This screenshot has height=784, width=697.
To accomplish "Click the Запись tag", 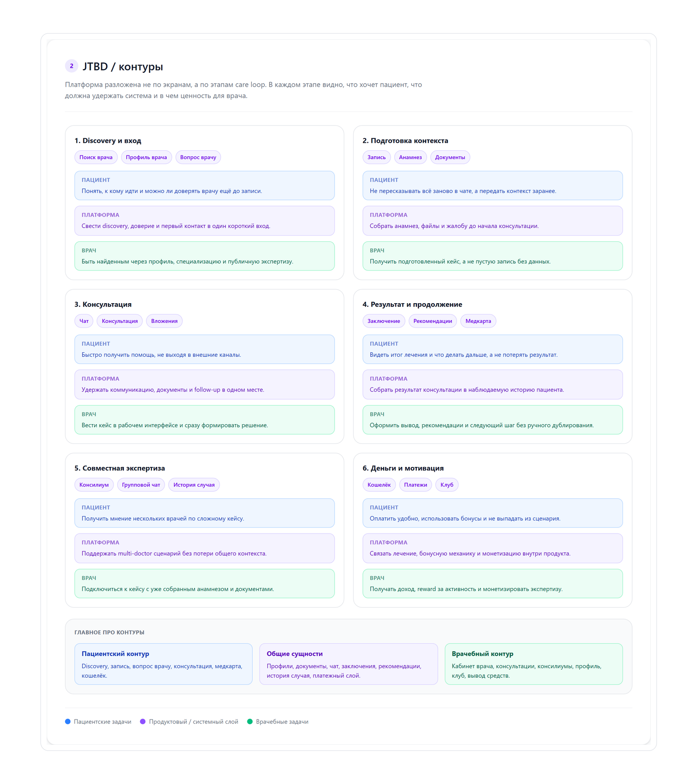I will pos(376,157).
